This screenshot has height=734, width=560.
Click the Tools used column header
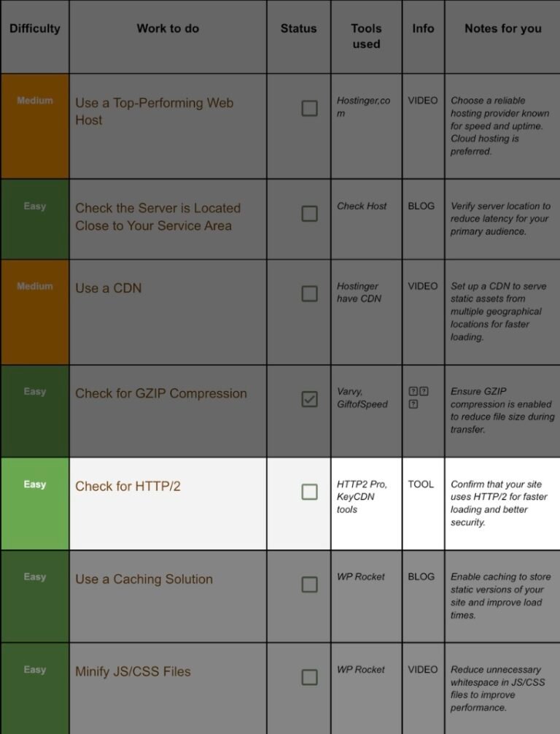click(x=366, y=36)
